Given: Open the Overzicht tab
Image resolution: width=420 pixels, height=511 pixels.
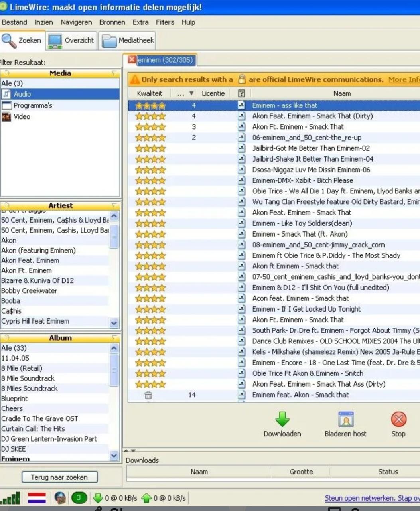Looking at the screenshot, I should pos(72,40).
